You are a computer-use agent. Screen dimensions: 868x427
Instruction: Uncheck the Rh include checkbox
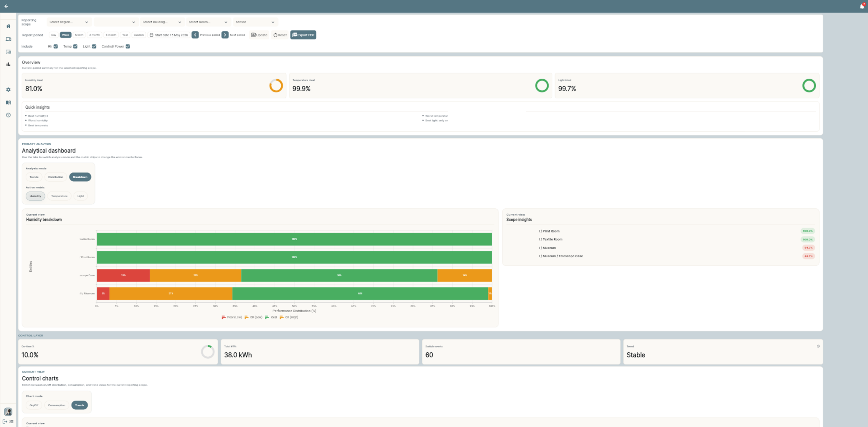point(56,47)
